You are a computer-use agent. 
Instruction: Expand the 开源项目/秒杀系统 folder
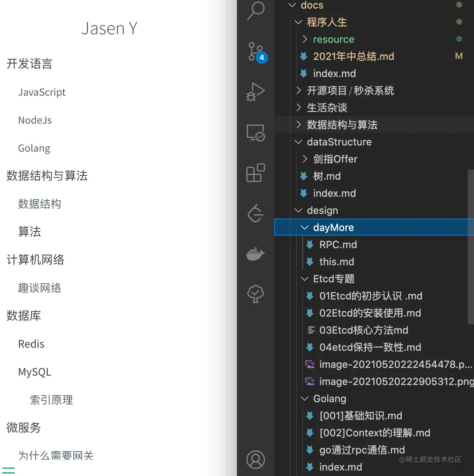pyautogui.click(x=298, y=91)
